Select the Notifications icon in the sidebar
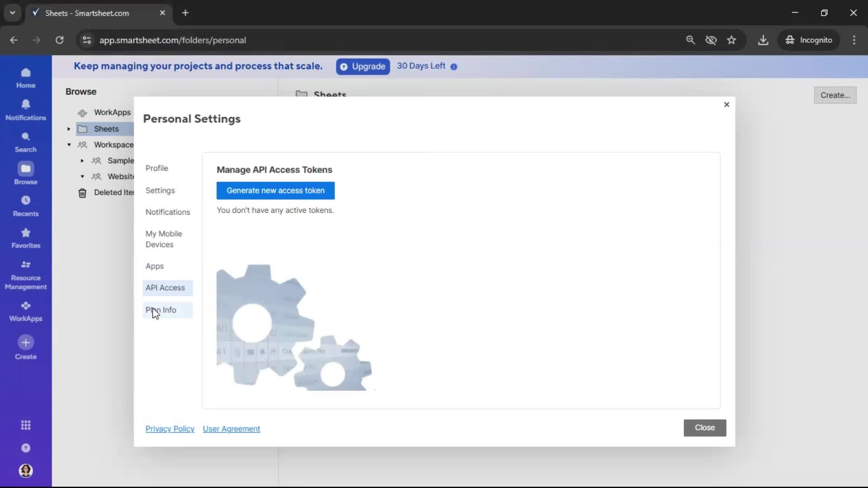Viewport: 868px width, 488px height. (26, 109)
